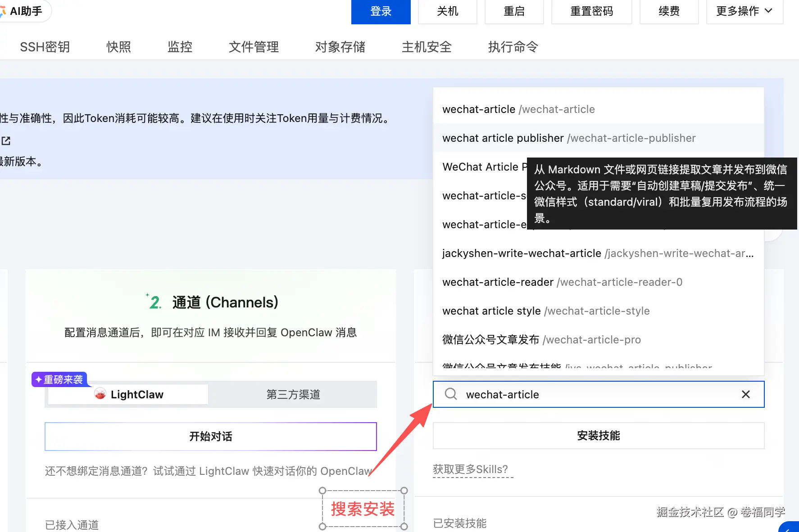Open the external link icon in the notice banner
The height and width of the screenshot is (532, 799).
tap(6, 141)
